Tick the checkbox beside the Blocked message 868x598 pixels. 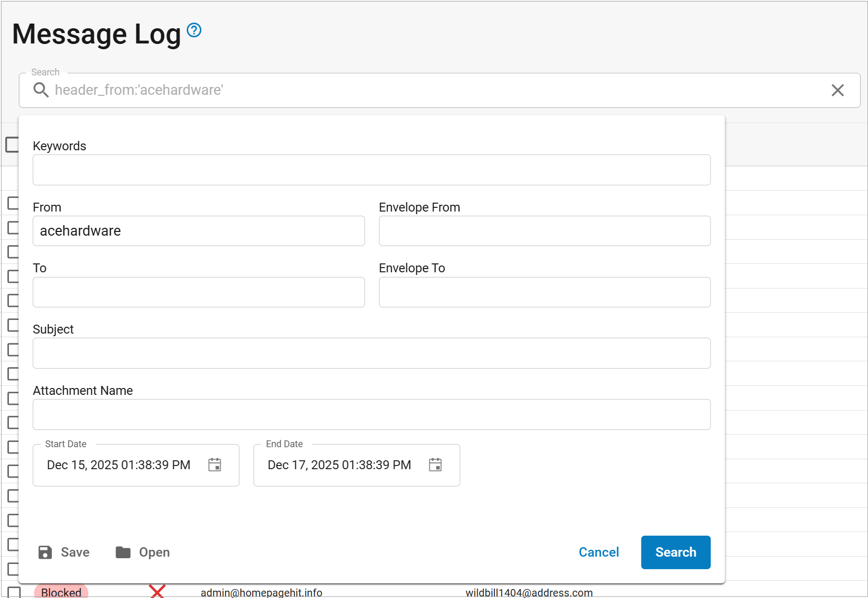[14, 592]
